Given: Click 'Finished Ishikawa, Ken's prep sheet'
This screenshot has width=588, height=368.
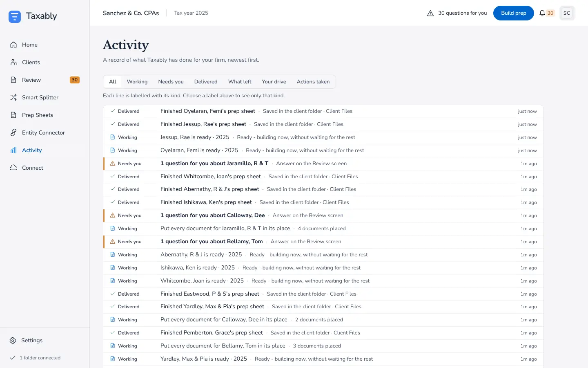Looking at the screenshot, I should (206, 202).
